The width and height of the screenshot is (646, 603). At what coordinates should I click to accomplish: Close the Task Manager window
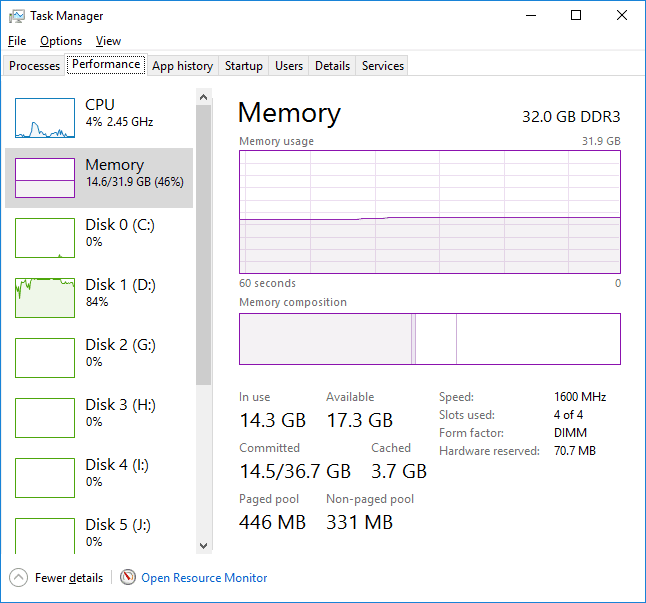(622, 16)
